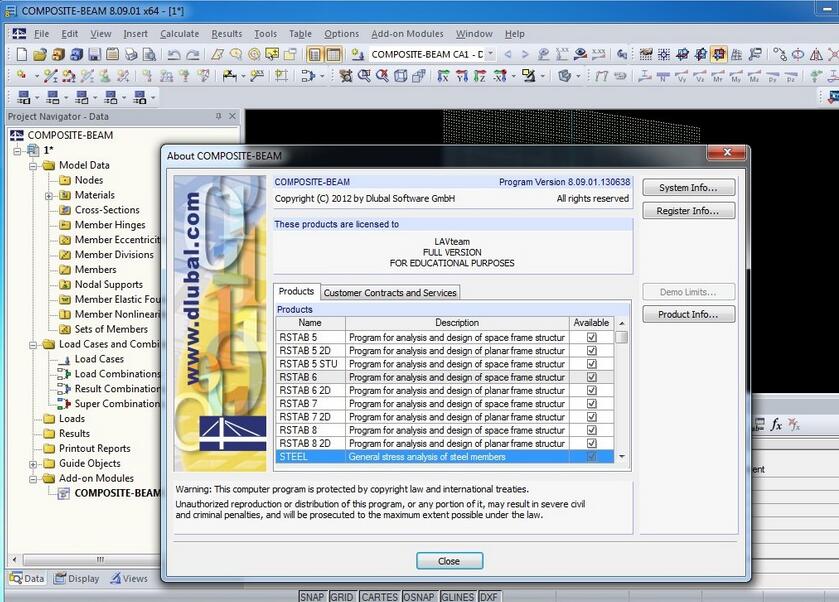Switch to Customer Contracts and Services tab

(390, 293)
